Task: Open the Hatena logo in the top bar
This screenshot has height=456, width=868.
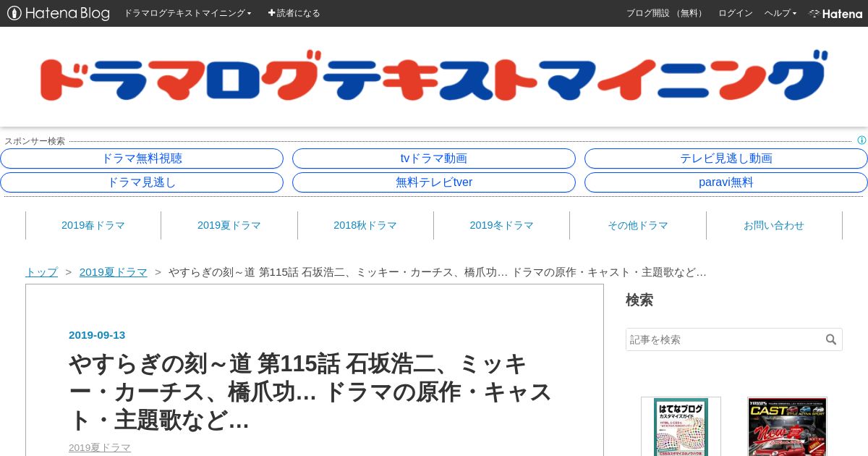Action: coord(835,13)
